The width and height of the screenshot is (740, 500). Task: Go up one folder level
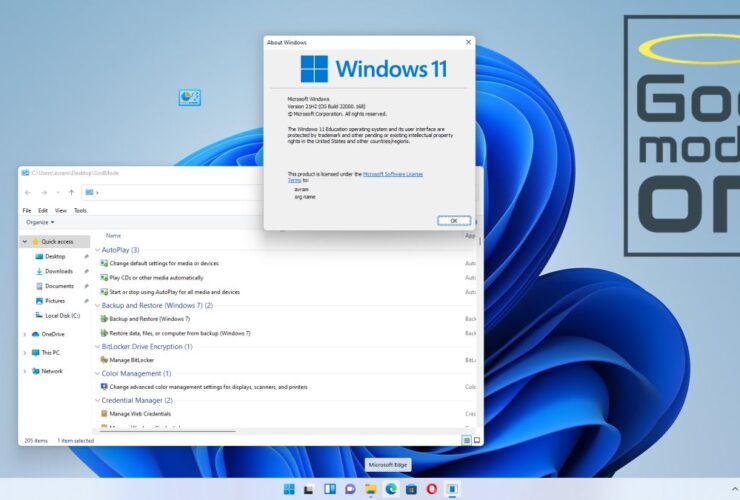click(x=71, y=192)
